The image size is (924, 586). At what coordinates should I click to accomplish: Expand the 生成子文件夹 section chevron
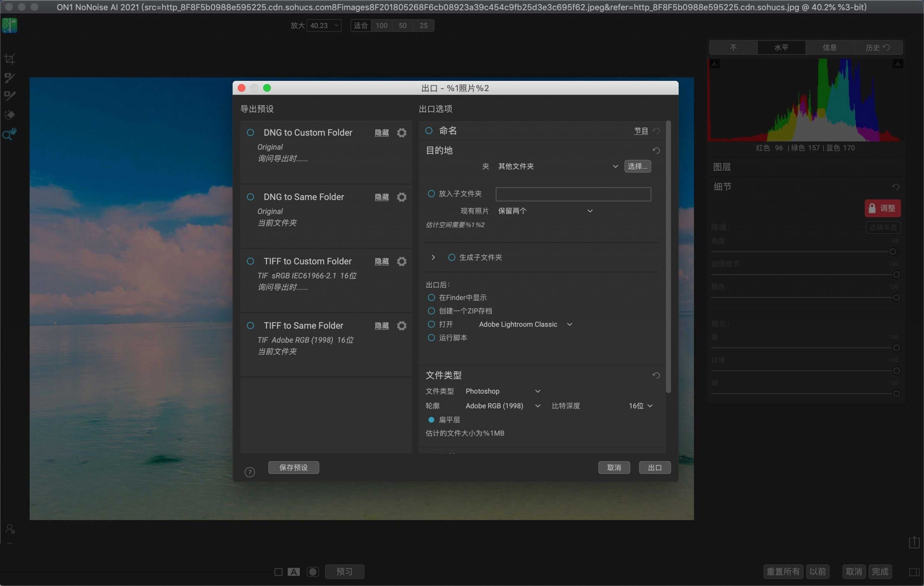(433, 257)
